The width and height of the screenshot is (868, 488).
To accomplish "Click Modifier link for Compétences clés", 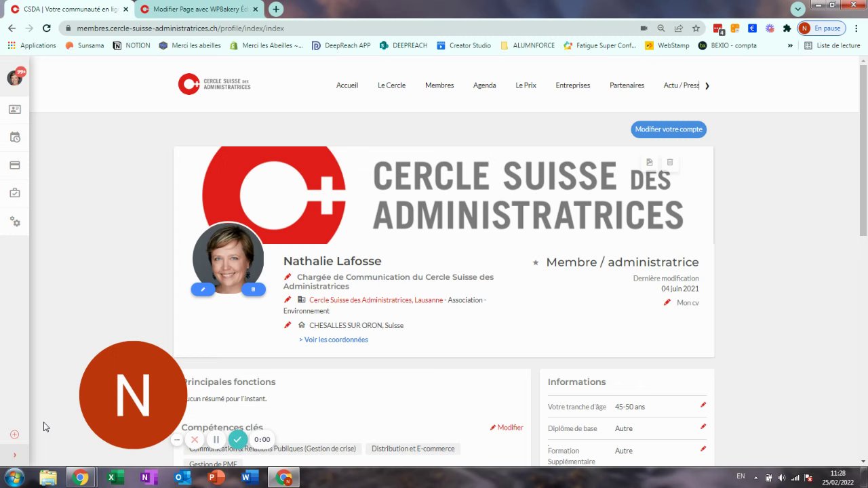I will click(507, 428).
